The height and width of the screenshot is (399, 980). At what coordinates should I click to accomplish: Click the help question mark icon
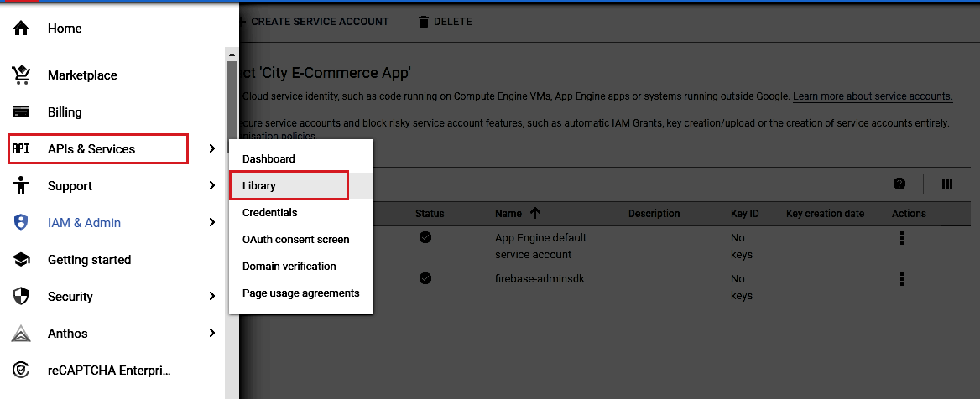pos(899,184)
